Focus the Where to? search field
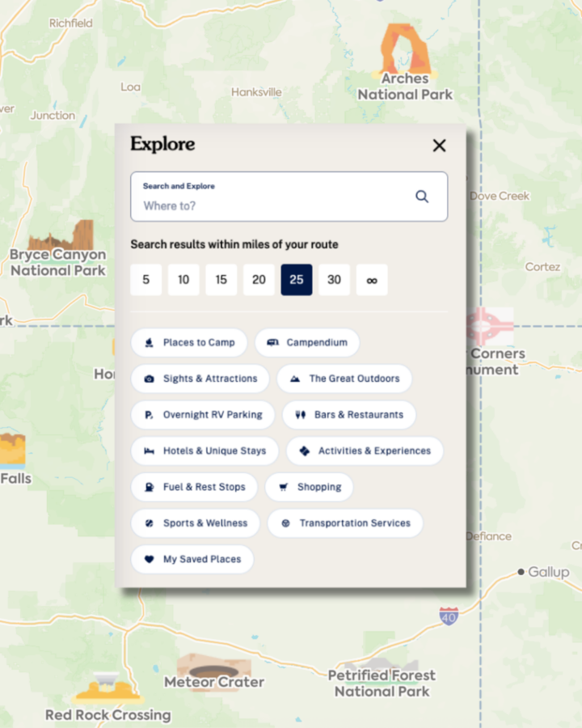The width and height of the screenshot is (582, 728). point(289,197)
